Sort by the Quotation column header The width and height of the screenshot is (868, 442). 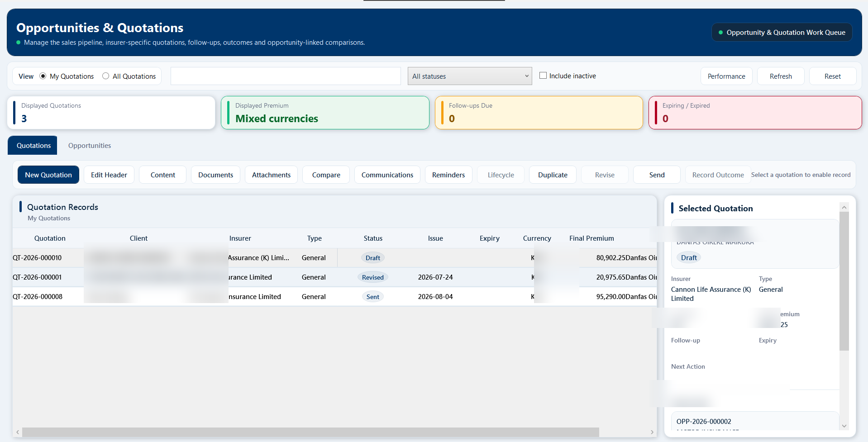50,238
